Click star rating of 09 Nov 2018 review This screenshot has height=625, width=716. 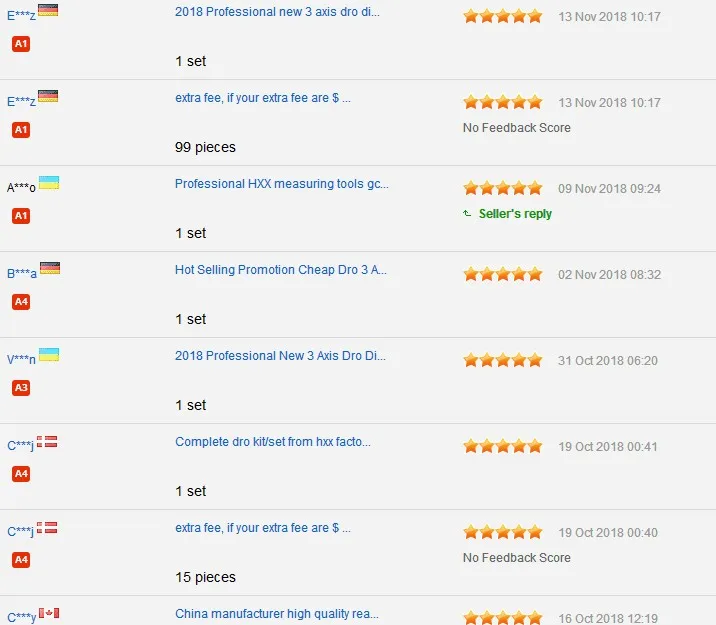click(x=503, y=188)
